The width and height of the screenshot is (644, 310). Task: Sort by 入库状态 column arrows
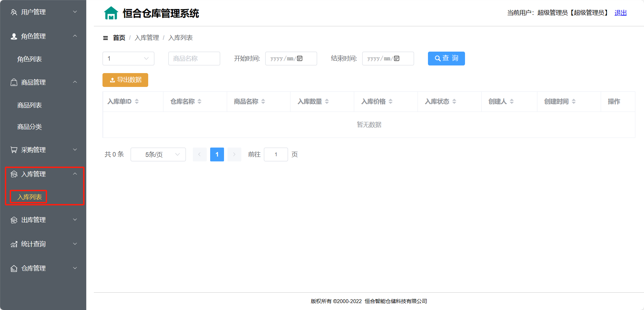[x=454, y=101]
